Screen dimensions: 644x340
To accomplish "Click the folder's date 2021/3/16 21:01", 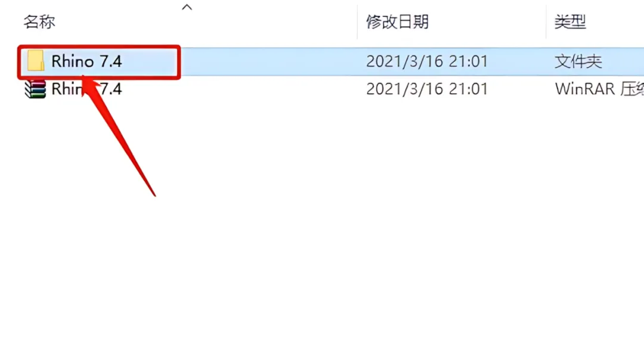I will pyautogui.click(x=427, y=61).
